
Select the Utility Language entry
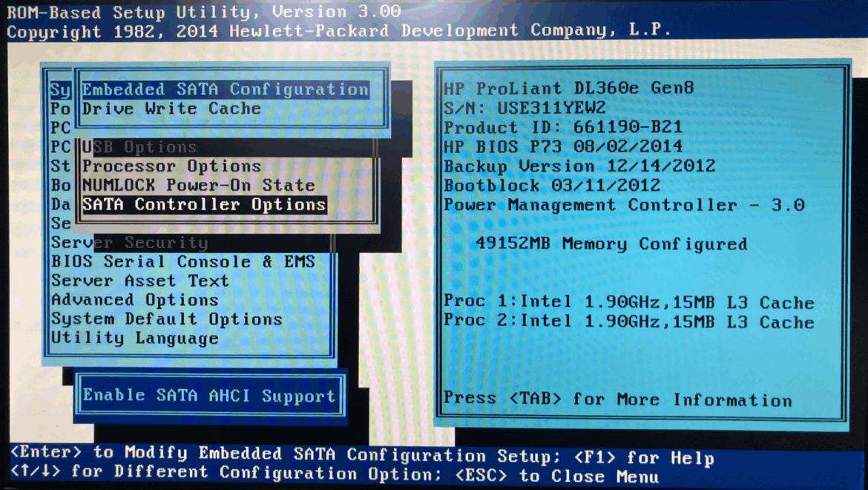coord(135,339)
